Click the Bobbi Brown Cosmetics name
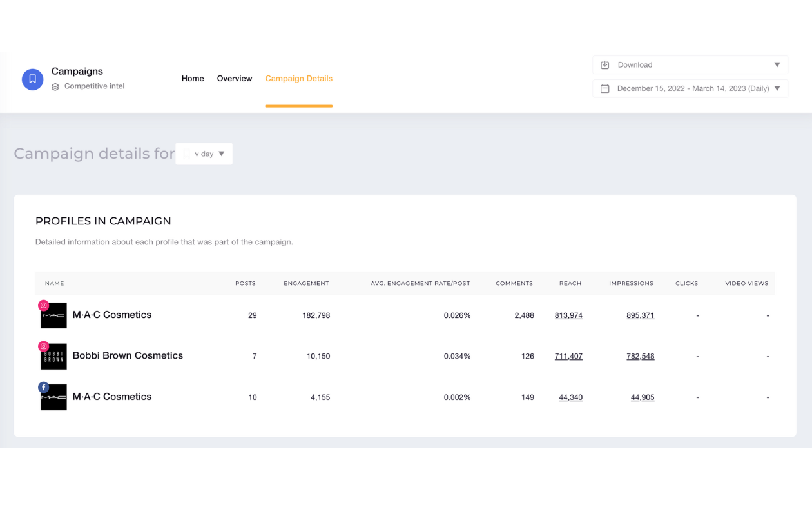The width and height of the screenshot is (812, 516). tap(128, 355)
